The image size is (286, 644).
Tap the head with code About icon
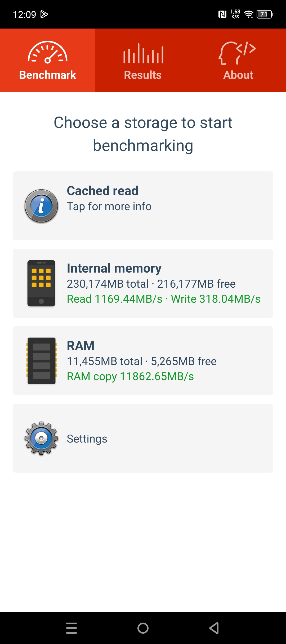238,53
